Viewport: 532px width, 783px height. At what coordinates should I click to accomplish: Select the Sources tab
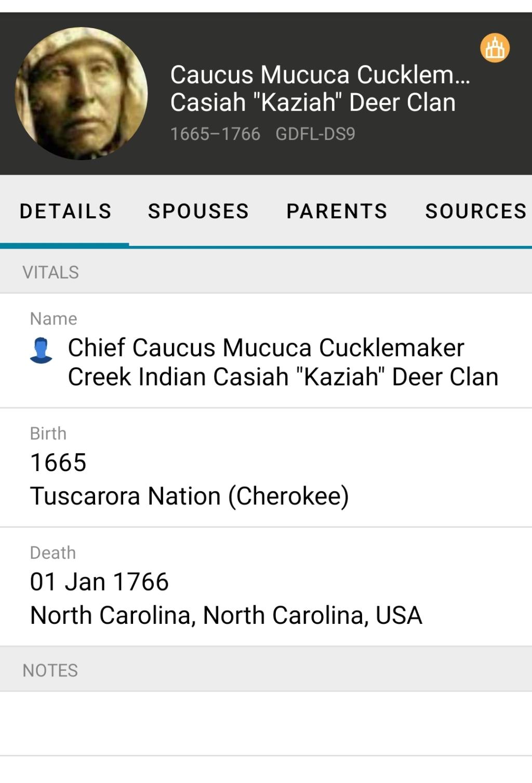pos(475,211)
